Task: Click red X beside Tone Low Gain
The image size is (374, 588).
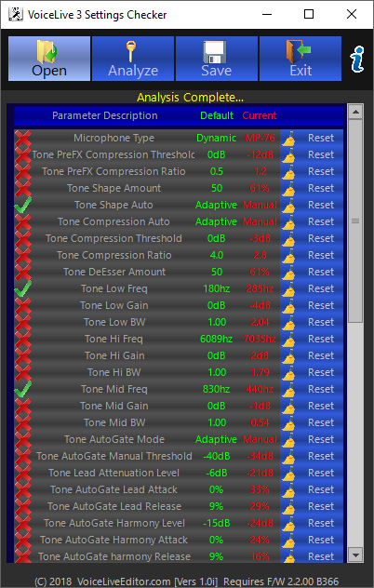Action: 23,305
